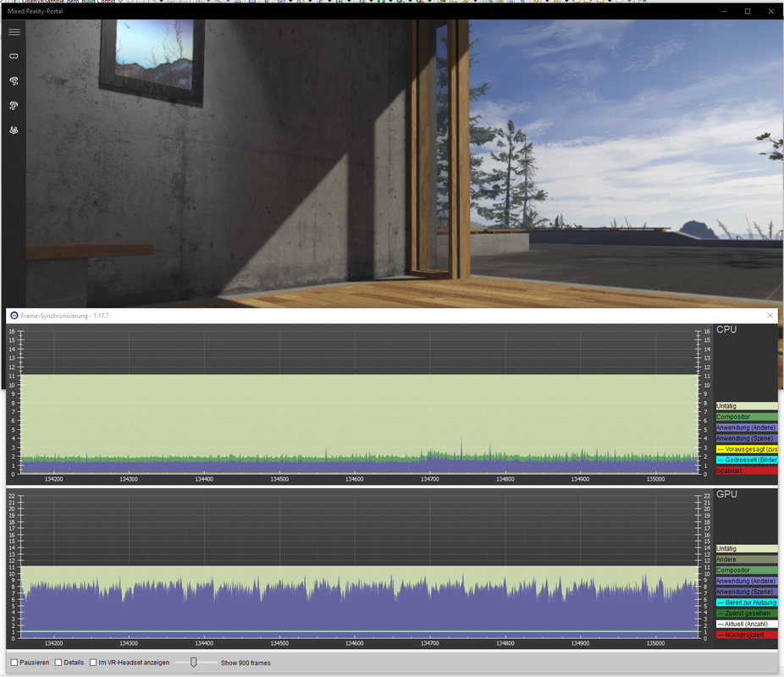The image size is (784, 677).
Task: Select the second motion controller icon above room boundary
Action: pyautogui.click(x=14, y=106)
